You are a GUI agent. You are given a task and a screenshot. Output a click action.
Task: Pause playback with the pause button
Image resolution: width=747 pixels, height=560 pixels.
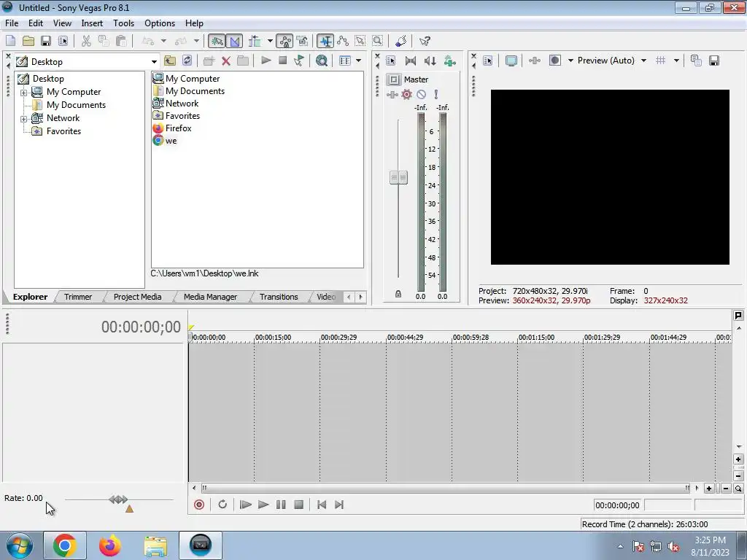[281, 505]
